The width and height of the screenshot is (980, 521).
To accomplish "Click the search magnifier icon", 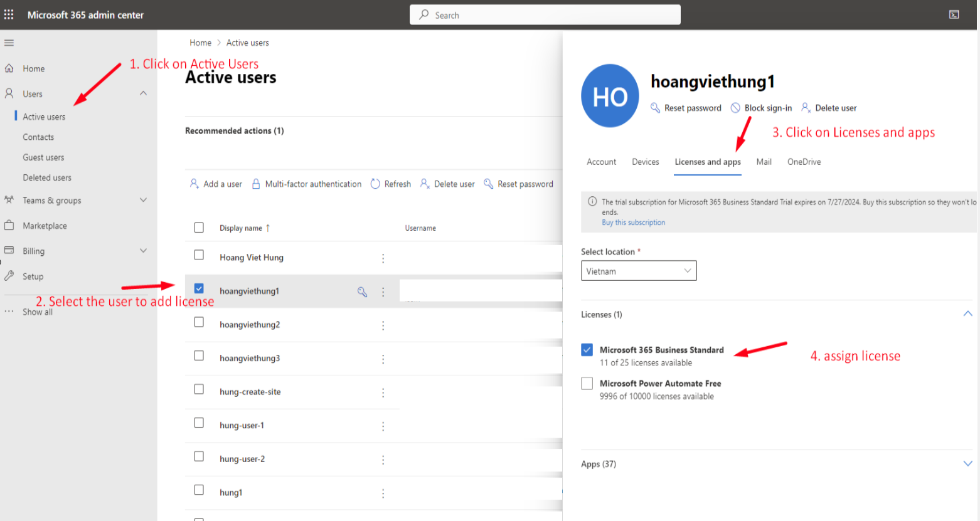I will (424, 14).
